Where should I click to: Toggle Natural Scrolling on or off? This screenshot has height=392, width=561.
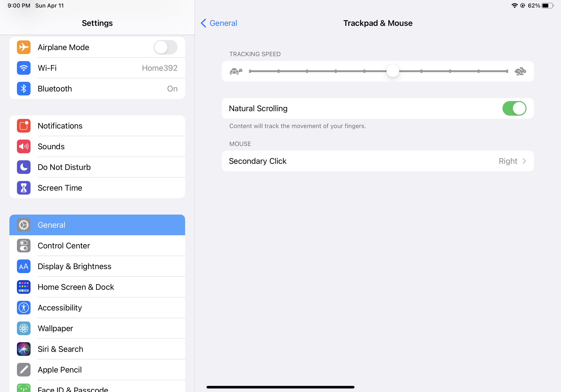[514, 108]
